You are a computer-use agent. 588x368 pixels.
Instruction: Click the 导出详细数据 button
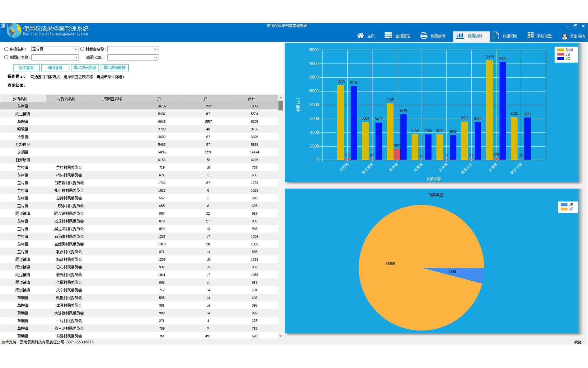coord(115,68)
